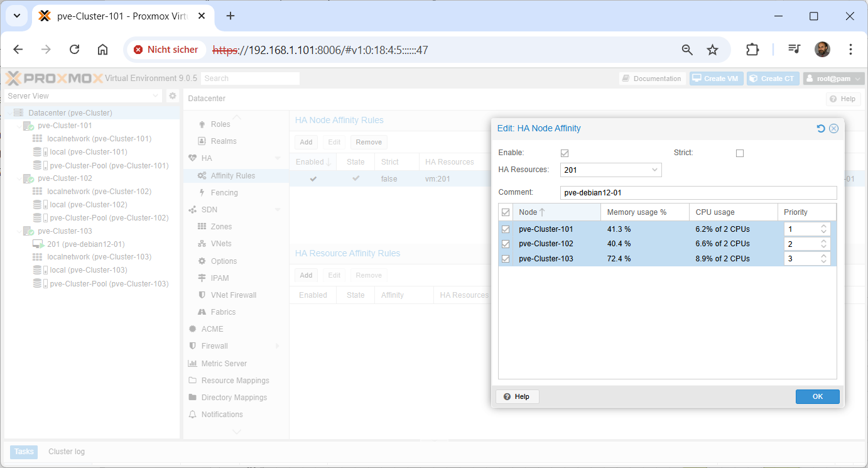Open the browser extensions puzzle icon
Image resolution: width=868 pixels, height=468 pixels.
752,50
